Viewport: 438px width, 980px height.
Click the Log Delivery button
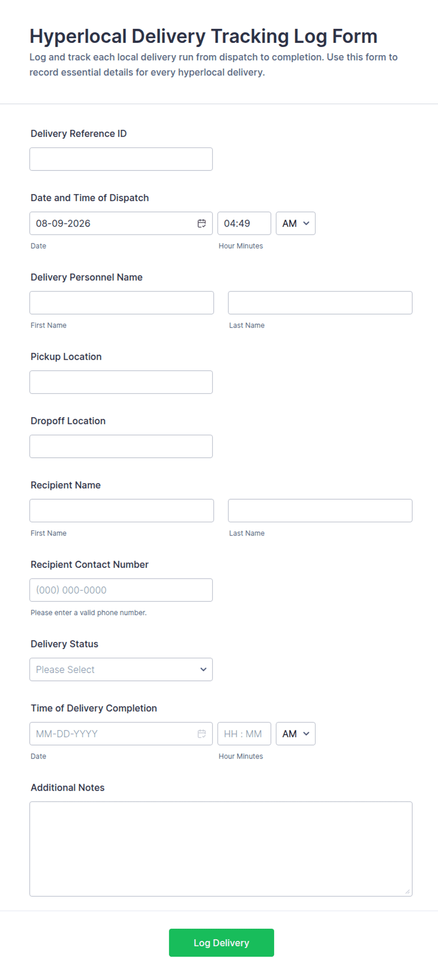[221, 942]
